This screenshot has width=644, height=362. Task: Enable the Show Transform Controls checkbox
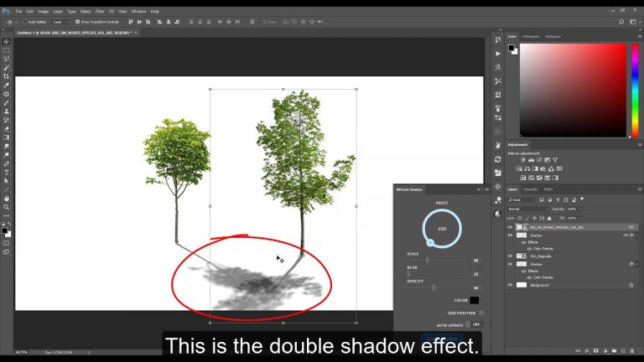[x=78, y=21]
